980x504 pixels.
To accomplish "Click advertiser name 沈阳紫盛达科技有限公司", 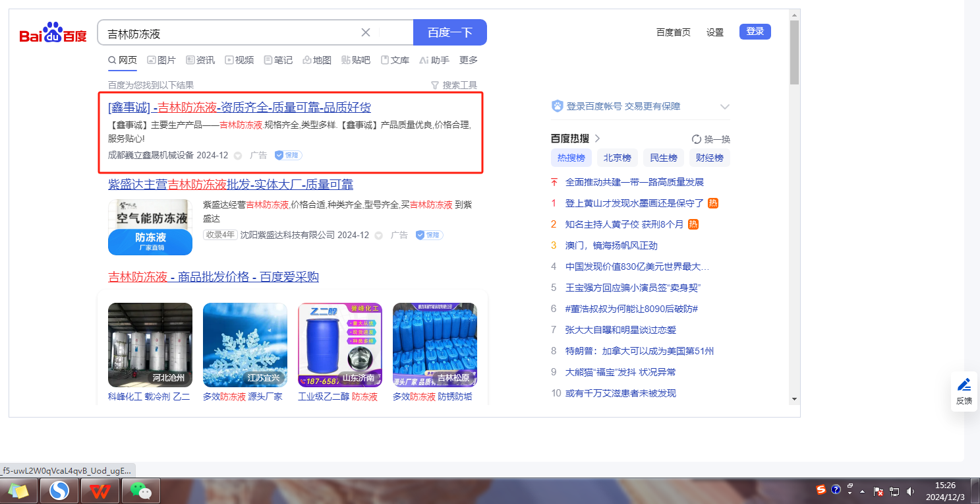I will (287, 235).
